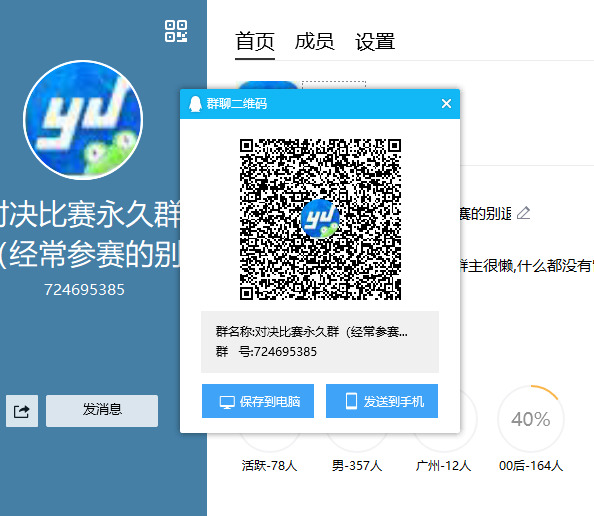Click the 00后-164人 label
This screenshot has height=516, width=594.
pos(531,466)
